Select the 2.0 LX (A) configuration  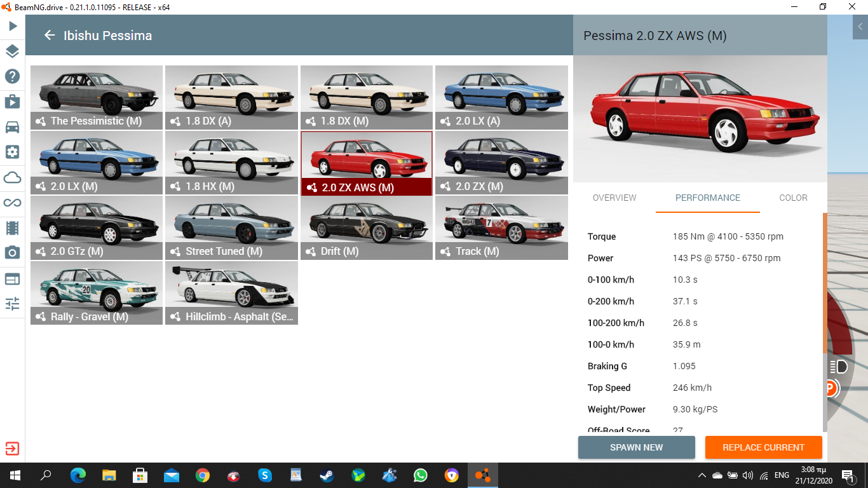tap(501, 97)
